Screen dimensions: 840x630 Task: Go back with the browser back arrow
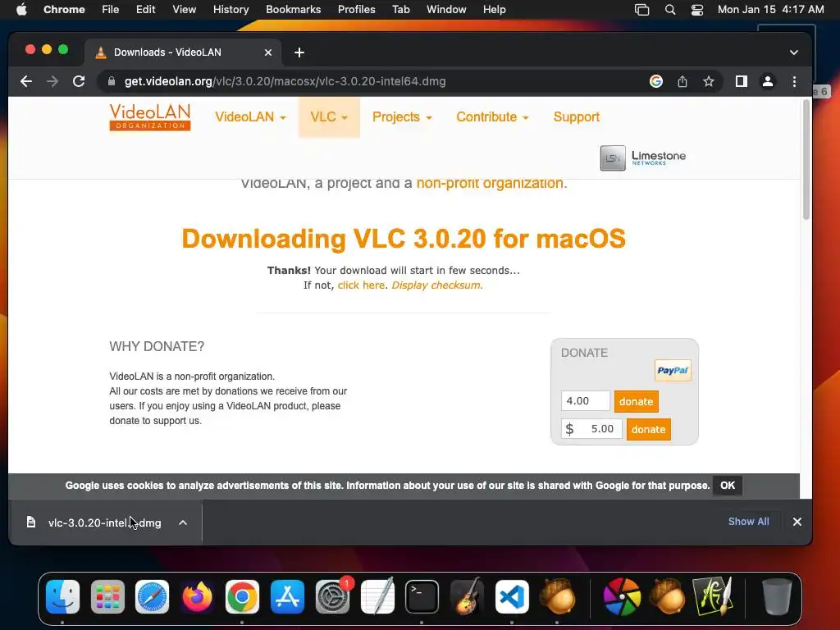(x=25, y=81)
